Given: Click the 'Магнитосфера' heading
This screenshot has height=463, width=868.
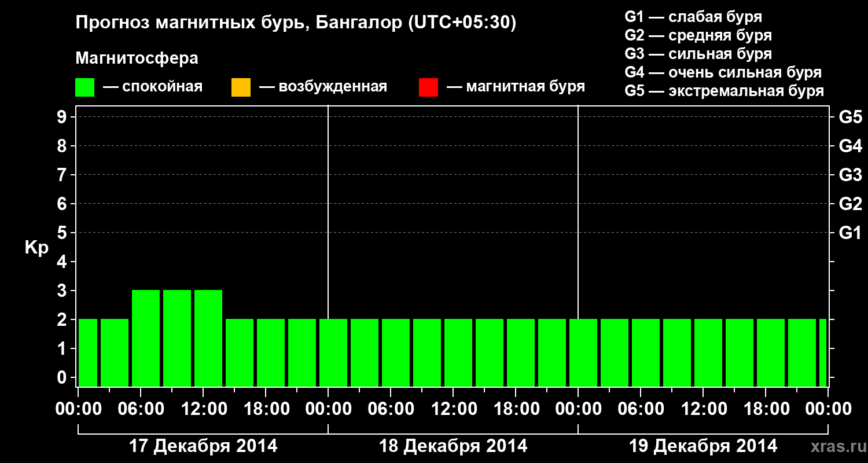Looking at the screenshot, I should click(x=137, y=58).
